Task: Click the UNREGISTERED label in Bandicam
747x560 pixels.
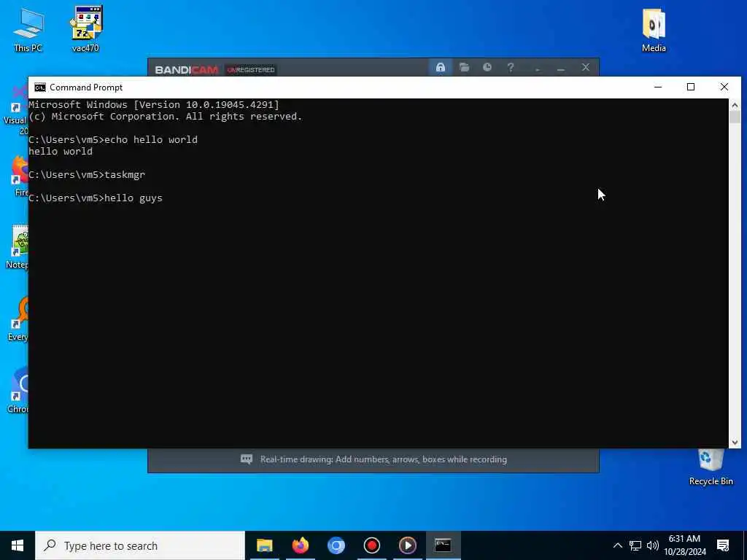Action: click(251, 70)
